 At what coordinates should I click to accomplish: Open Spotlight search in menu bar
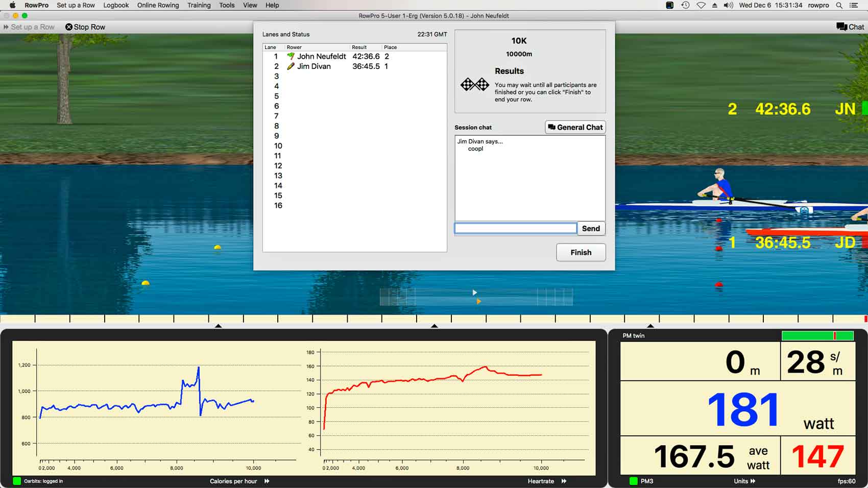(x=839, y=5)
